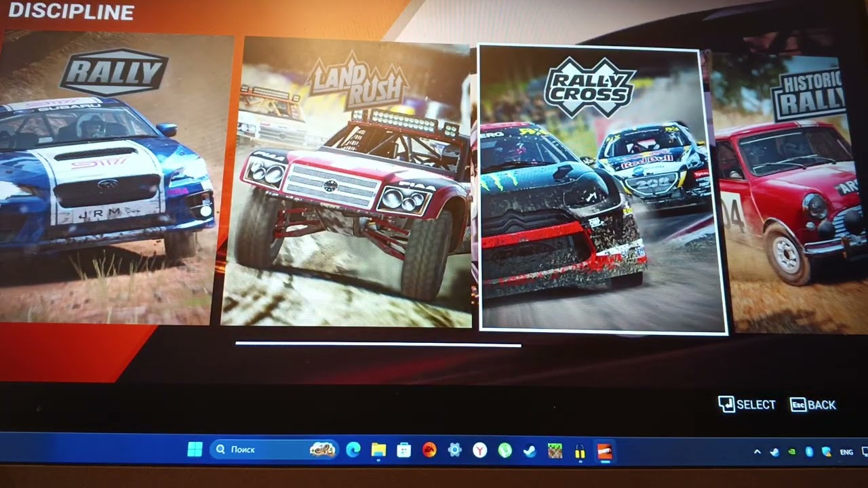Switch the ENG input language indicator
868x488 pixels.
846,452
